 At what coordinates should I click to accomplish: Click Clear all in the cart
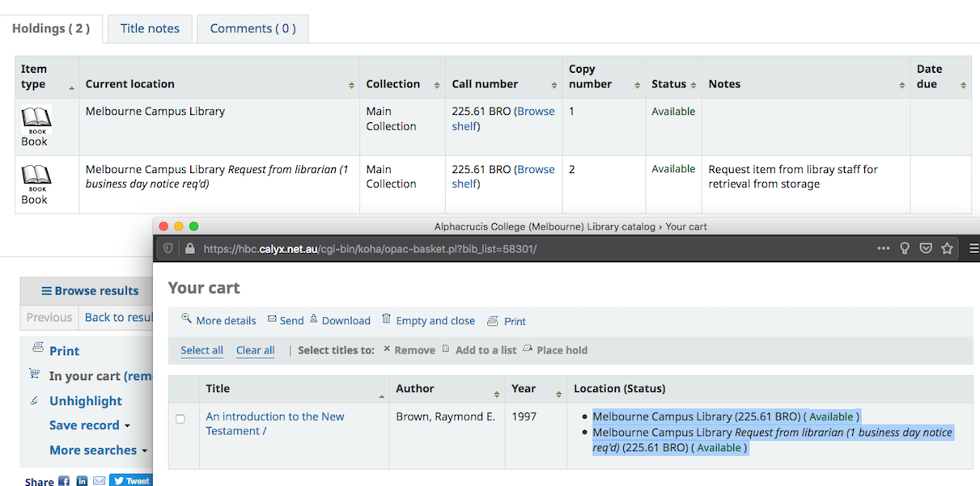pos(255,350)
